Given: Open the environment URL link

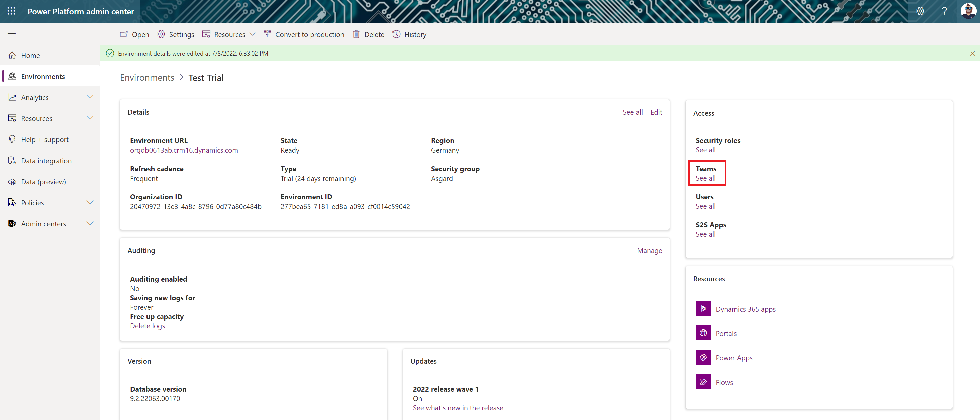Looking at the screenshot, I should [184, 150].
